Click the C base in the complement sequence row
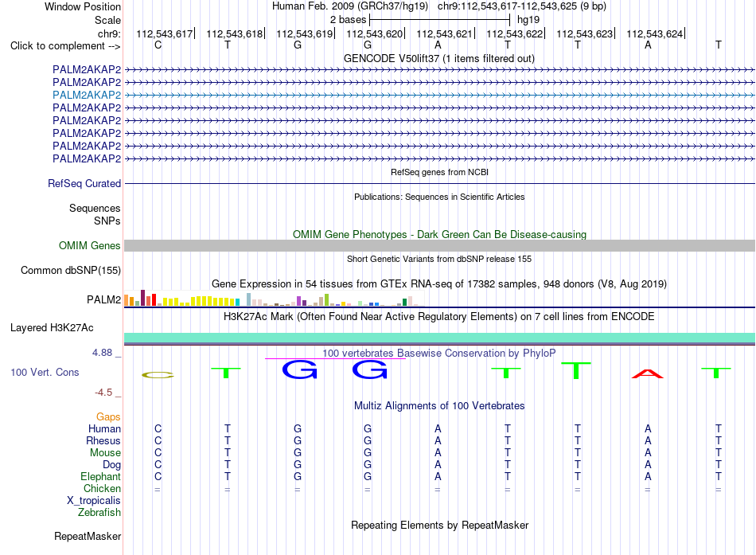The image size is (756, 555). tap(158, 45)
